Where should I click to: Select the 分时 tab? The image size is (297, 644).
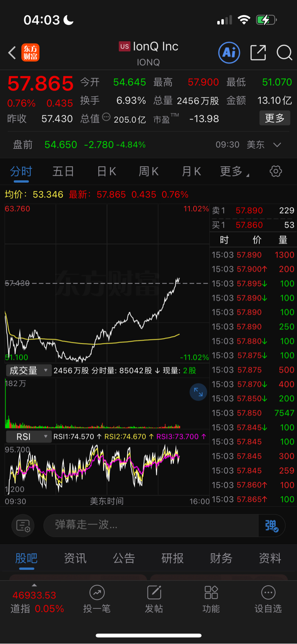21,171
